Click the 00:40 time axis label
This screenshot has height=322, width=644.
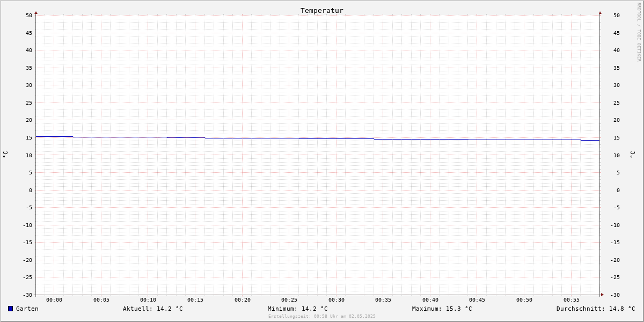coord(430,300)
